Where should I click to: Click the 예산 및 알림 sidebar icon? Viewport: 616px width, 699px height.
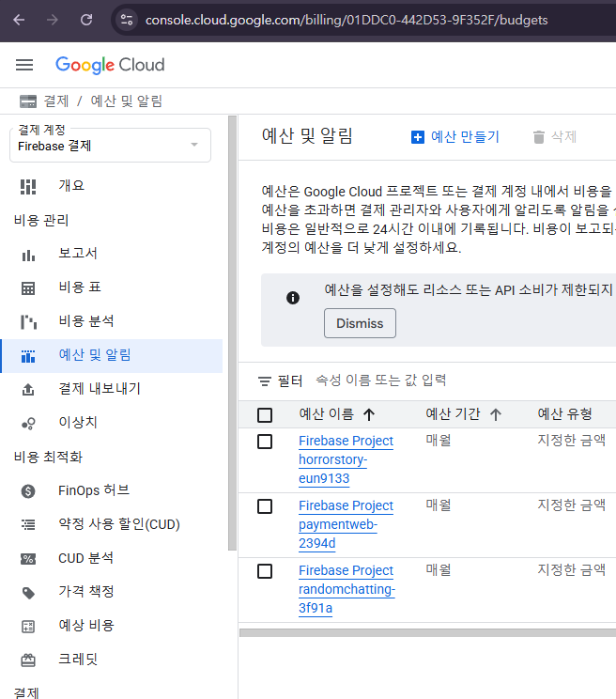coord(28,356)
